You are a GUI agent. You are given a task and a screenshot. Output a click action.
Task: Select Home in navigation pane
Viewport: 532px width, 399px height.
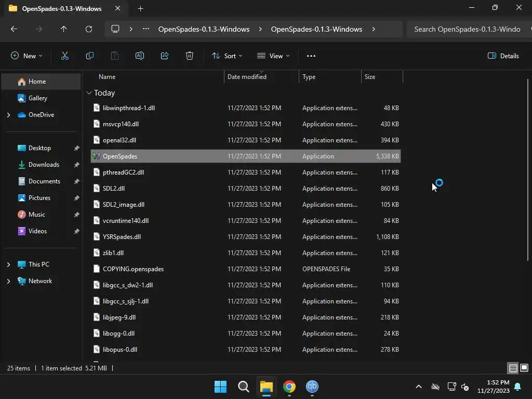pos(41,82)
